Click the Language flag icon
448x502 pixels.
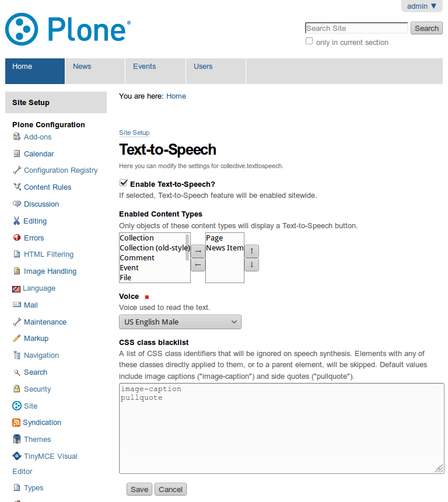coord(16,289)
